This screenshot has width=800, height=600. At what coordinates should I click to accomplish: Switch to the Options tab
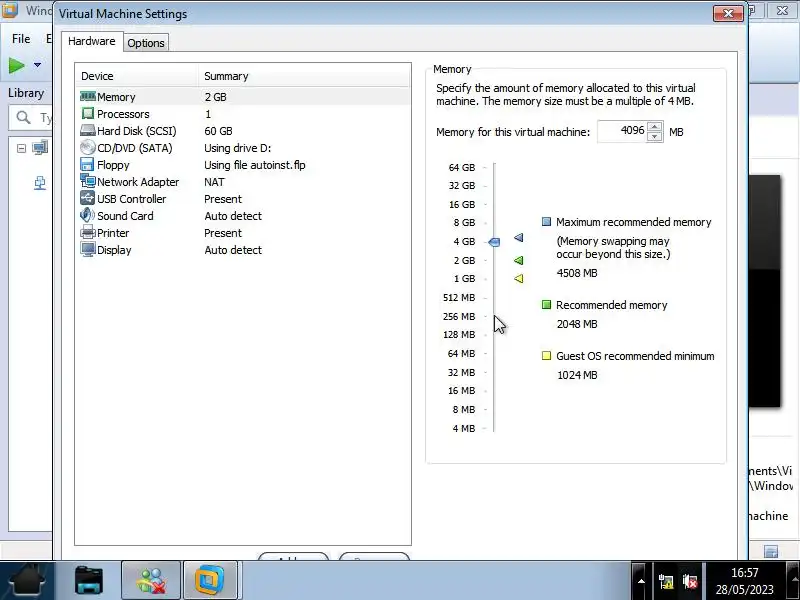(146, 43)
